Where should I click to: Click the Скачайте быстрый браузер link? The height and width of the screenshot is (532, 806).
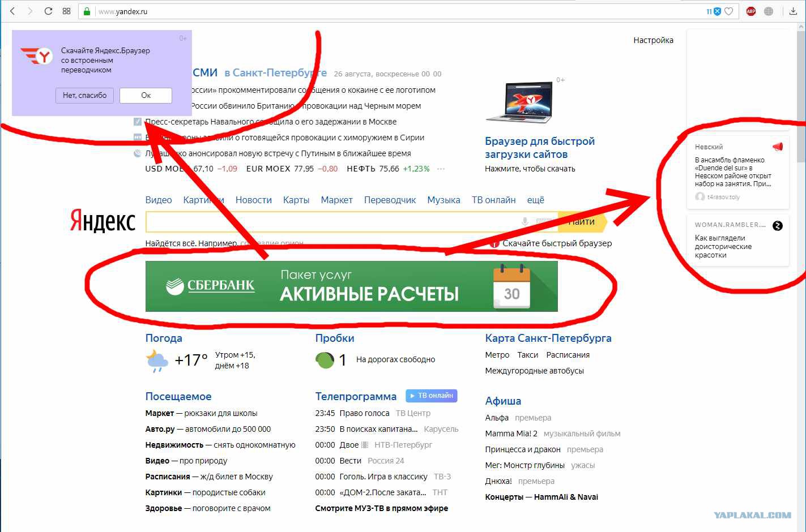coord(557,243)
